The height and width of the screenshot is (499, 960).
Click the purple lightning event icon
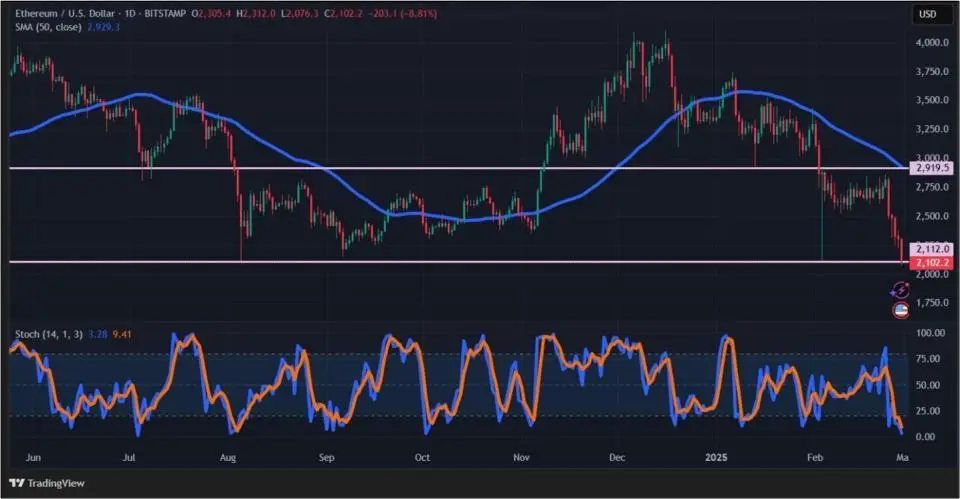(x=898, y=290)
